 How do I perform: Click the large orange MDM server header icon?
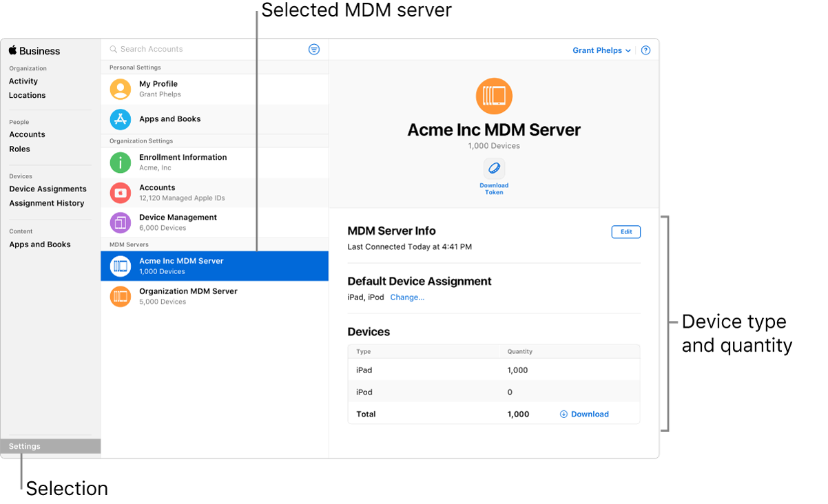click(494, 96)
